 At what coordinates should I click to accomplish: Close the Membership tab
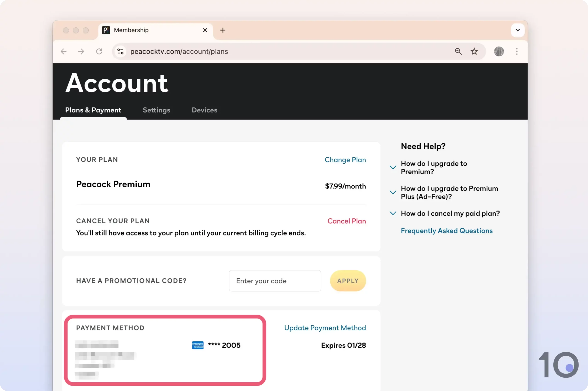click(x=205, y=30)
